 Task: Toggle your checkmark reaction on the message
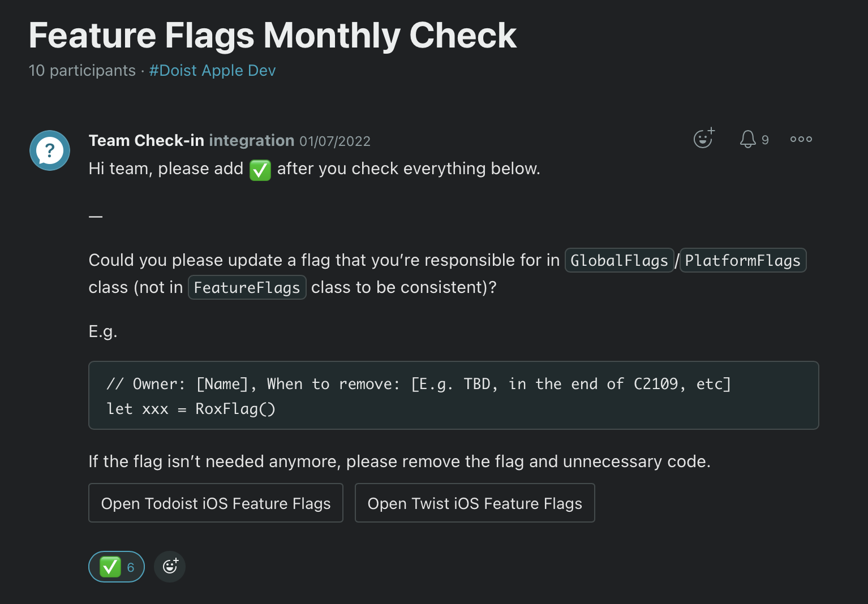pyautogui.click(x=116, y=566)
